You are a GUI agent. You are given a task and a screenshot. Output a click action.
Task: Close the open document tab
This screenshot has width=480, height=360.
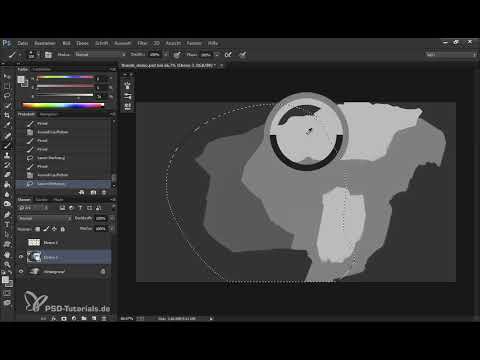pos(222,66)
